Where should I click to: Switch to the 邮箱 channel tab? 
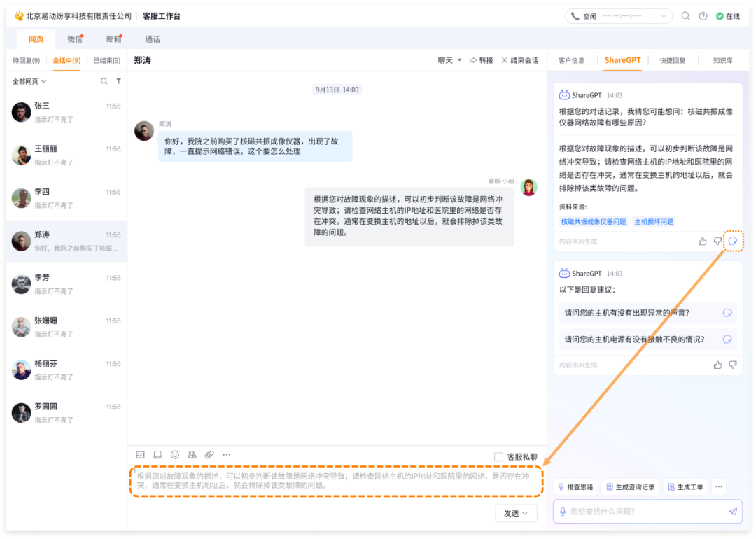pyautogui.click(x=114, y=39)
